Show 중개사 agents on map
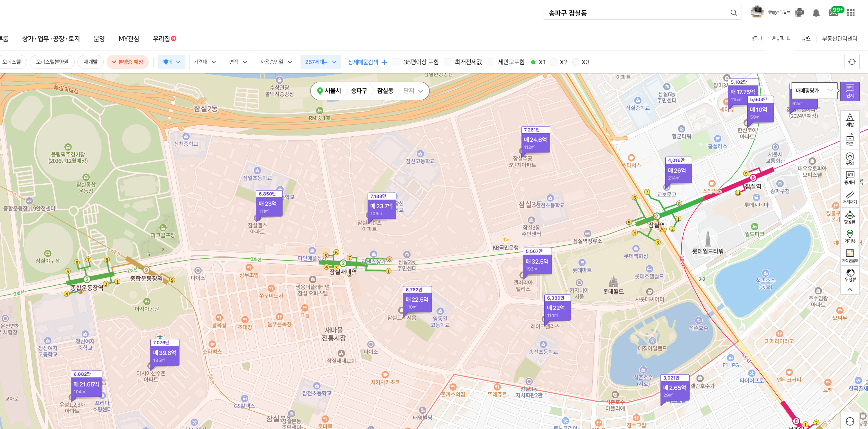The height and width of the screenshot is (429, 868). pos(850,178)
